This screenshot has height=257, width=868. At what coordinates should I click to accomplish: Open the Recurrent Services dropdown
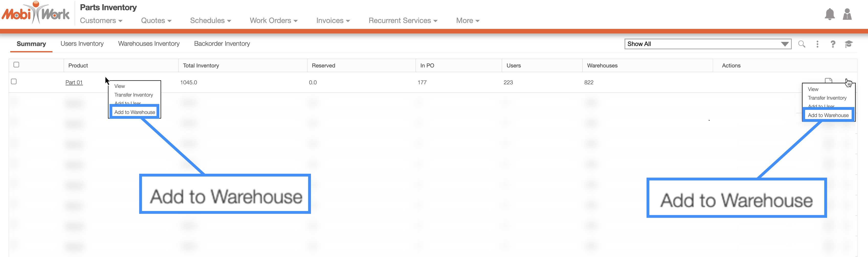click(x=403, y=20)
